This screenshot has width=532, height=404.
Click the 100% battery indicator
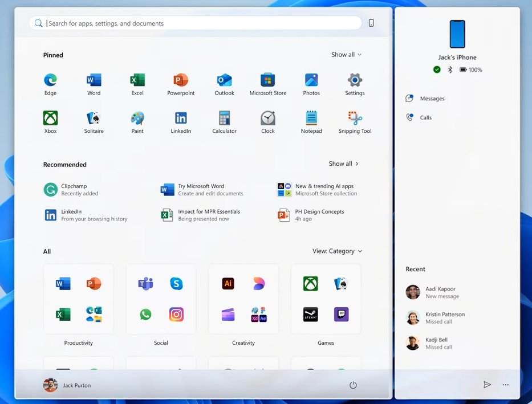(x=470, y=70)
